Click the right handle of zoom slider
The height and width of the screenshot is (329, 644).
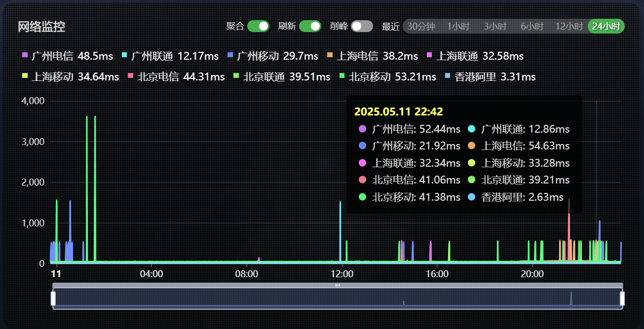(622, 298)
